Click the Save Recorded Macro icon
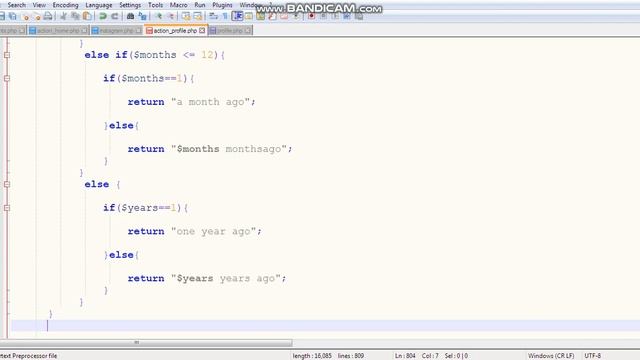The height and width of the screenshot is (360, 640). click(359, 16)
